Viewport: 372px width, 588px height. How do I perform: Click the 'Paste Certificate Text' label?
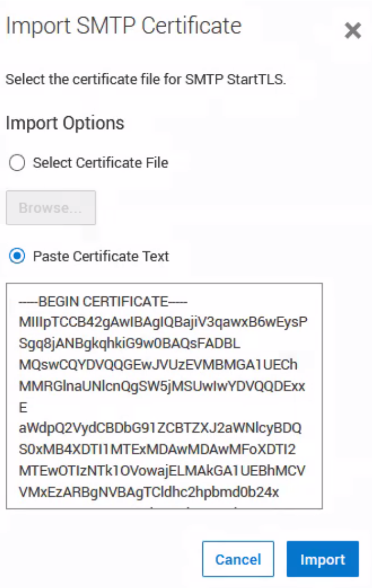coord(100,256)
